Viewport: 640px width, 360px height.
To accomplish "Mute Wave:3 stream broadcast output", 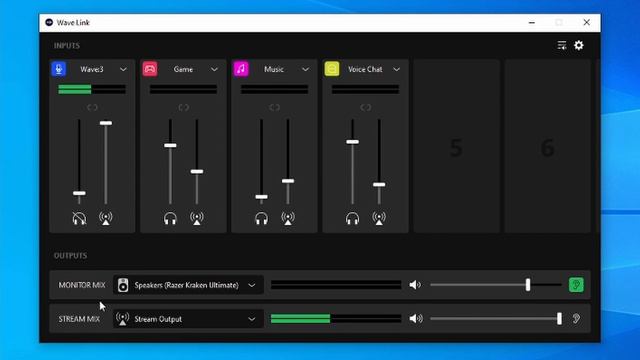I will click(106, 218).
